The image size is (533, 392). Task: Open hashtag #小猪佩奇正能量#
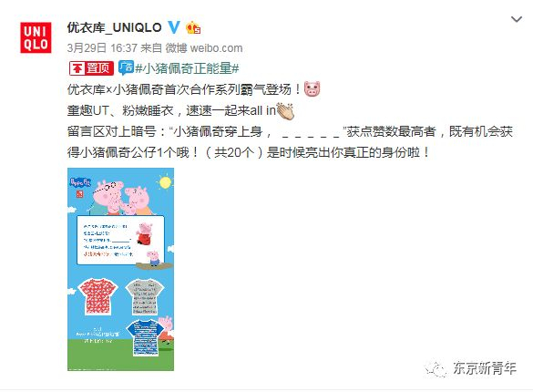(188, 68)
